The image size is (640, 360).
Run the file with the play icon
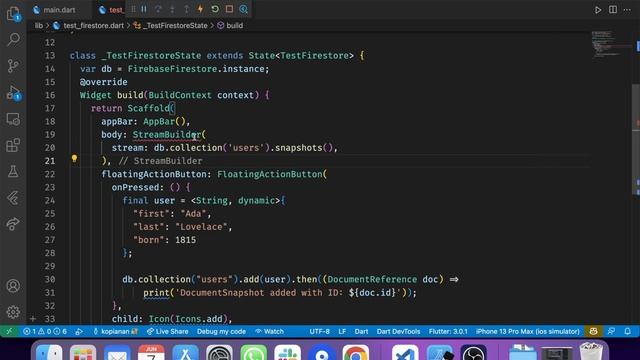(598, 10)
